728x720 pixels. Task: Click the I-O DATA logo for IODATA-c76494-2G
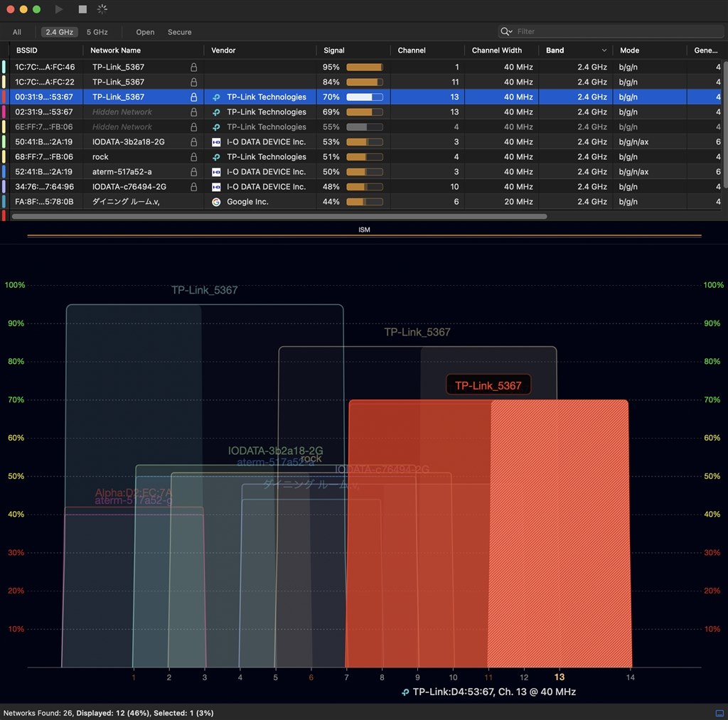click(216, 187)
